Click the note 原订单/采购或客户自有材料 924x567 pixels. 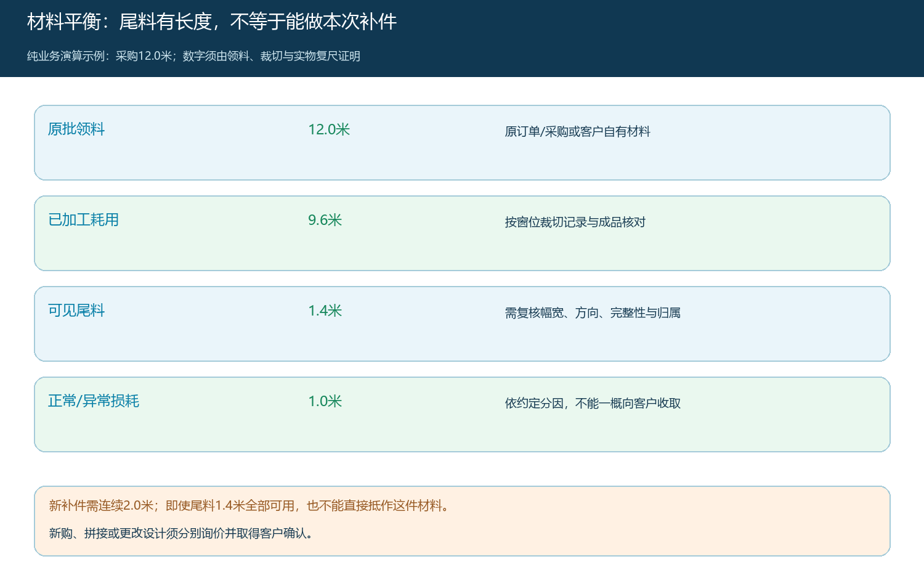[578, 131]
